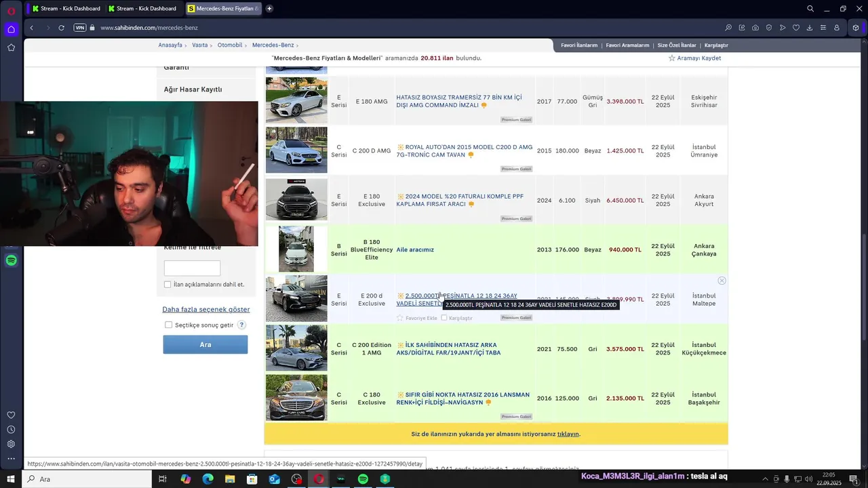Tick the Karşılaştır checkbox on E 200 d listing

point(444,318)
